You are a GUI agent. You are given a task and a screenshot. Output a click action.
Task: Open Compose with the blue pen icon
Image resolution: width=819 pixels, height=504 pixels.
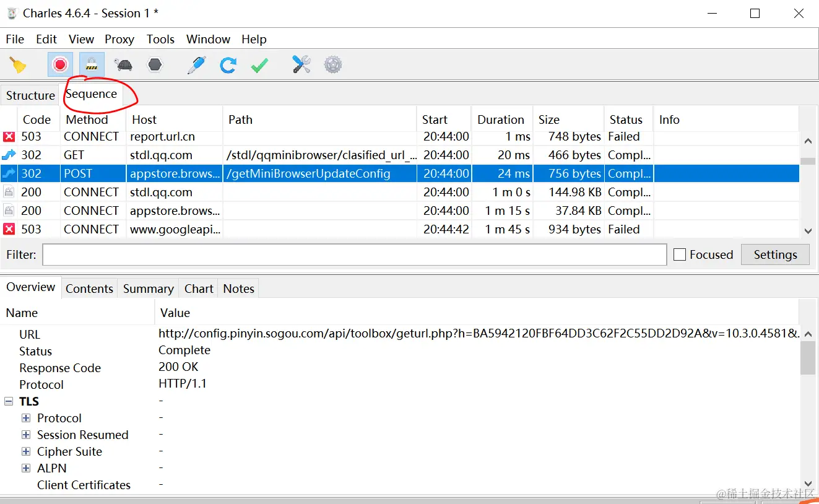click(196, 64)
